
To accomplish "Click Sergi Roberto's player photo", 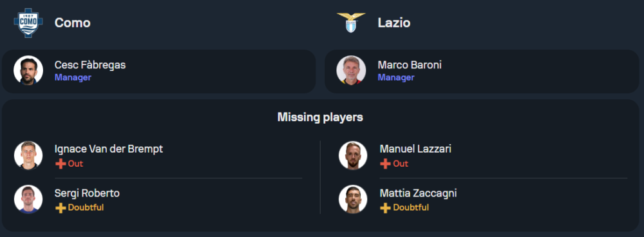I will [28, 199].
